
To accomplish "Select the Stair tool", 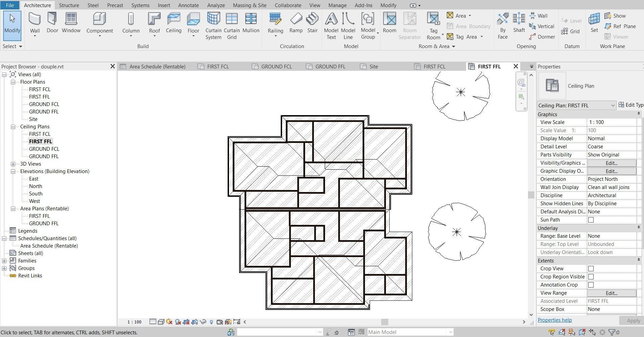I will click(312, 23).
